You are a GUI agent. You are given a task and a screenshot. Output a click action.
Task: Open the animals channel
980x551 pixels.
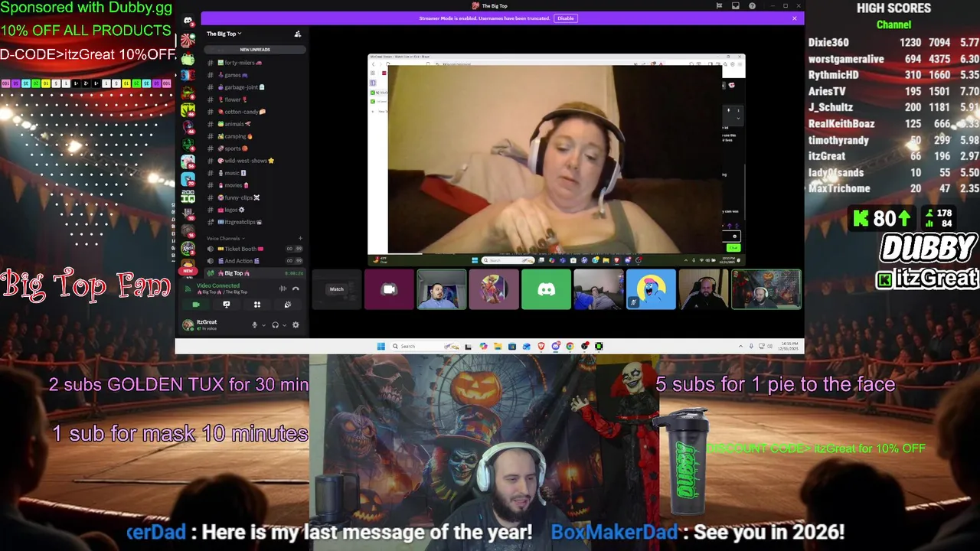(255, 124)
